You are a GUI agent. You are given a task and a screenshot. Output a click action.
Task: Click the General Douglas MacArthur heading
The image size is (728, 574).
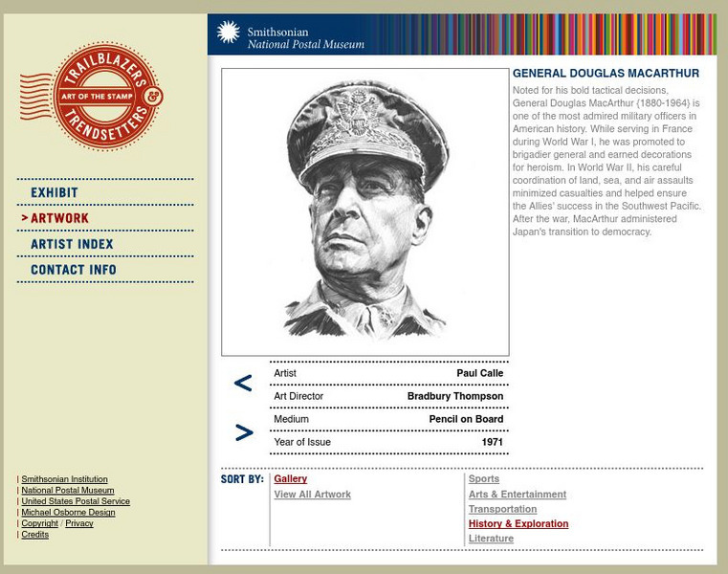click(606, 74)
